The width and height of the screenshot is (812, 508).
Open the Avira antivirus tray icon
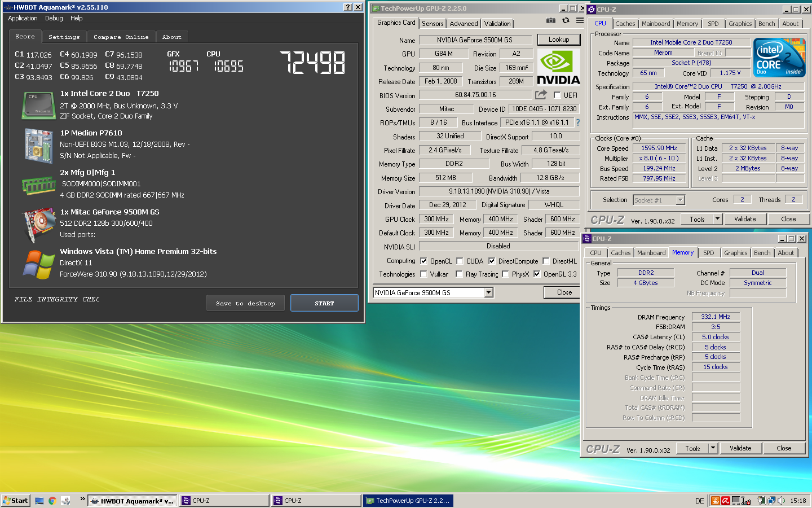(726, 501)
